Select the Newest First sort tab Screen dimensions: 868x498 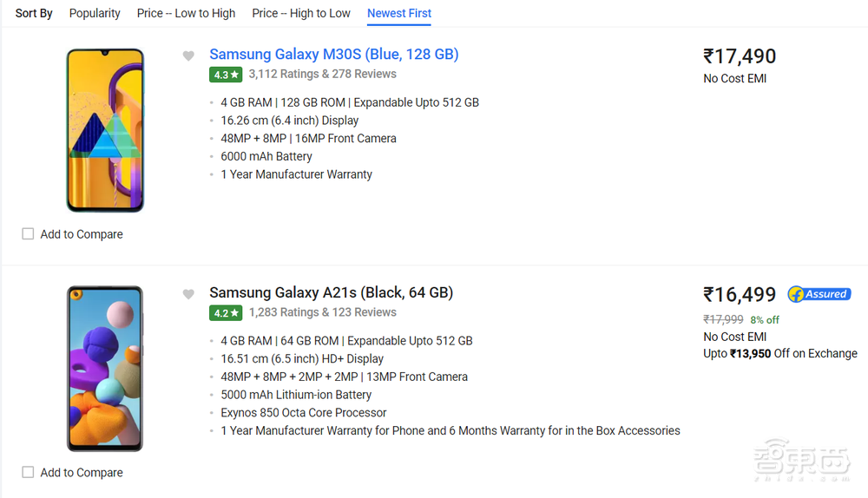[399, 13]
